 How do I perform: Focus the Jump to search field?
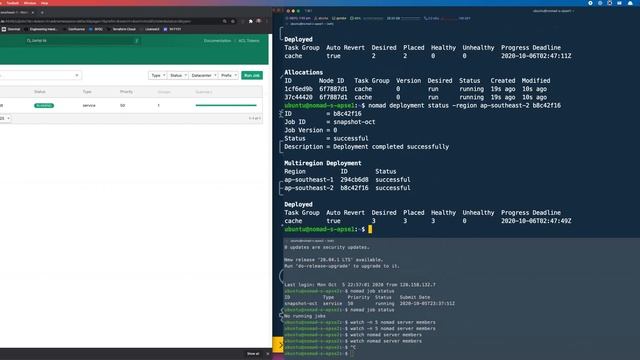click(x=82, y=41)
